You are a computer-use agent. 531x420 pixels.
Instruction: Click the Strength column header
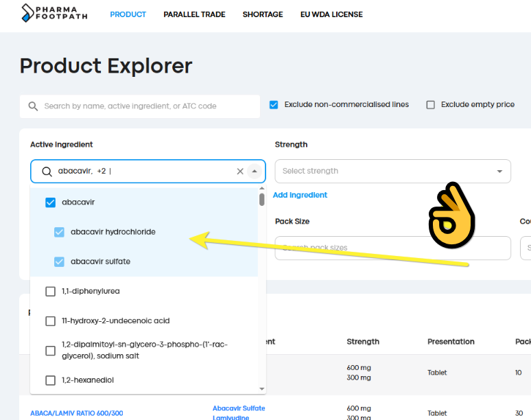click(x=363, y=342)
